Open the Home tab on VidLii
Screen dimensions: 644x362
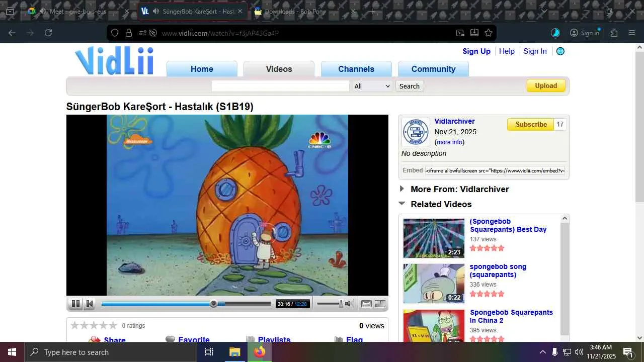click(x=202, y=69)
